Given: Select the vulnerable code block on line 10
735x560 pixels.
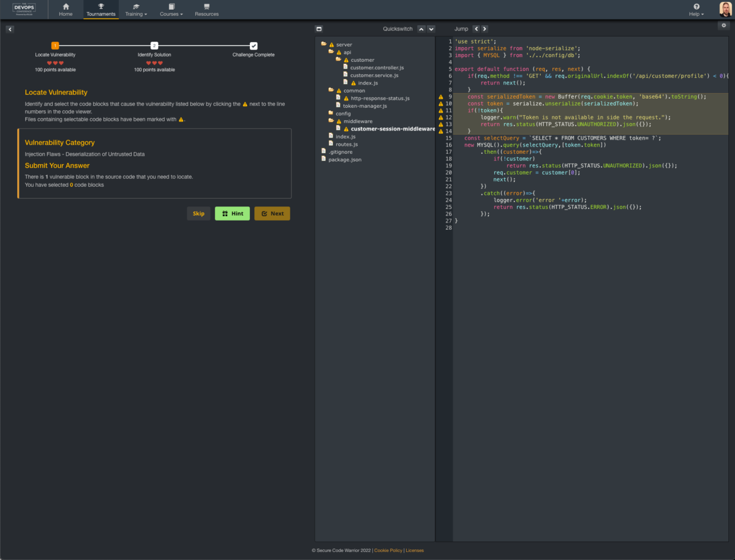Looking at the screenshot, I should click(x=441, y=103).
